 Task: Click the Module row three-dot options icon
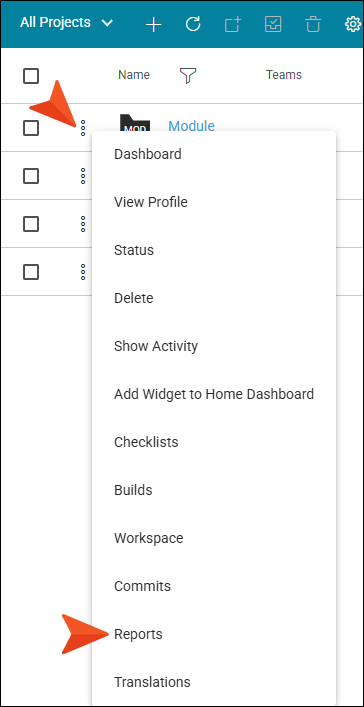[x=83, y=128]
